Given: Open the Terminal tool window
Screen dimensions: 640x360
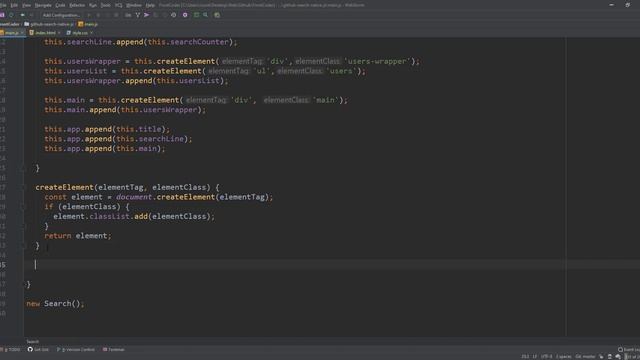Looking at the screenshot, I should (114, 350).
